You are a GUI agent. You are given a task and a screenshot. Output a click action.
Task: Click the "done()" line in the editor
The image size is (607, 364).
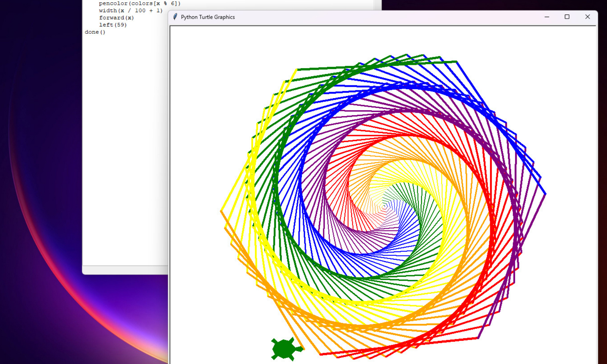pyautogui.click(x=95, y=32)
